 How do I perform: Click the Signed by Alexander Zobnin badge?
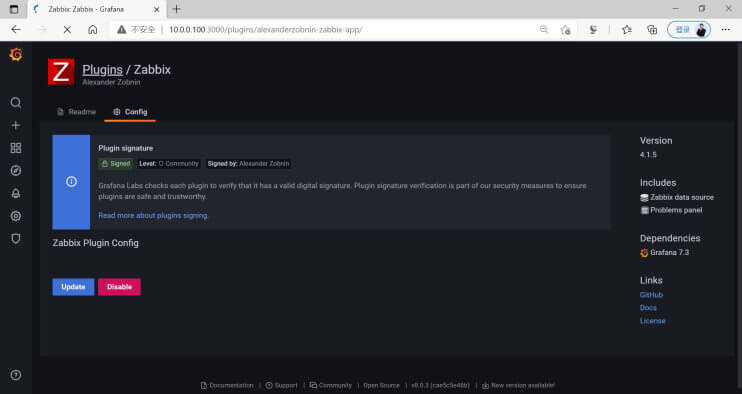tap(248, 164)
